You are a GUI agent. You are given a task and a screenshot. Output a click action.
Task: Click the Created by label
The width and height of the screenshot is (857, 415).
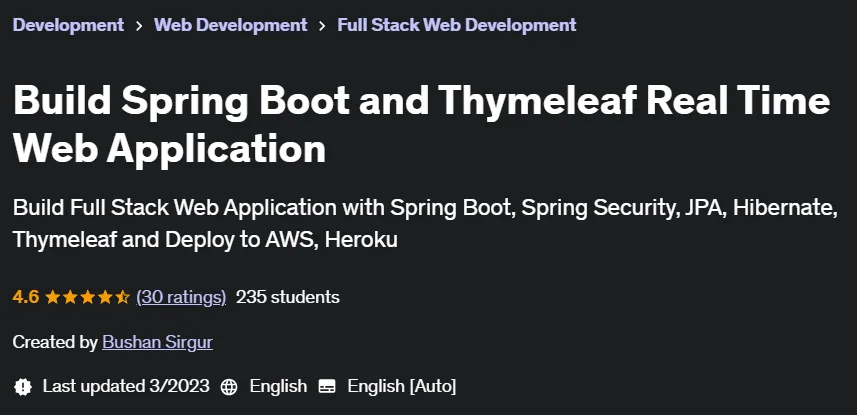[x=55, y=342]
